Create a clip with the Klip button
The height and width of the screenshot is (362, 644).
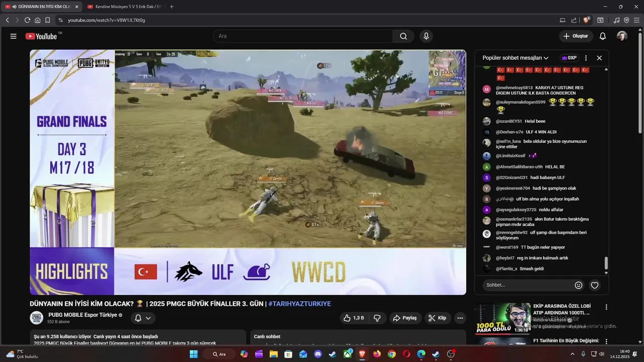437,318
